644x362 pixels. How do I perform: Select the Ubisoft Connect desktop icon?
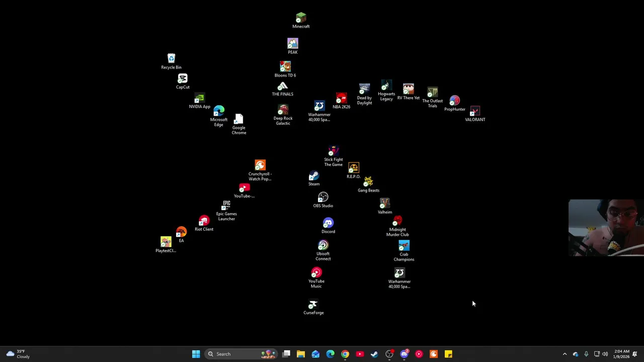(323, 250)
